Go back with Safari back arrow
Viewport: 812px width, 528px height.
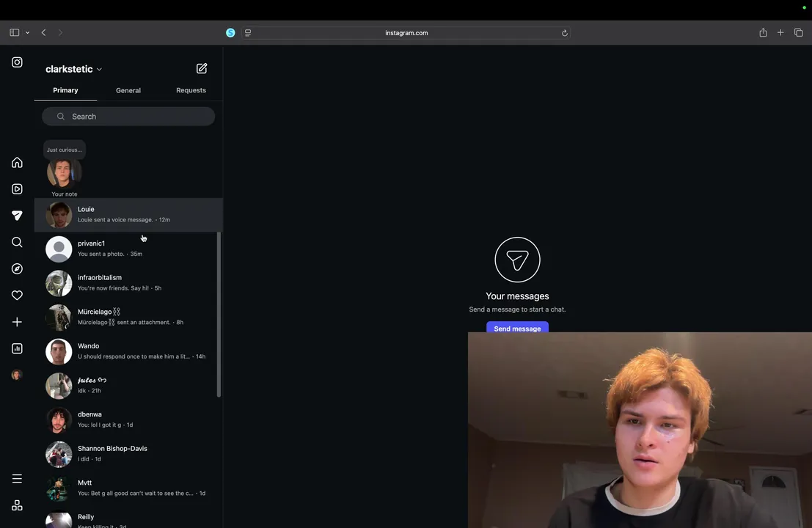pyautogui.click(x=43, y=32)
